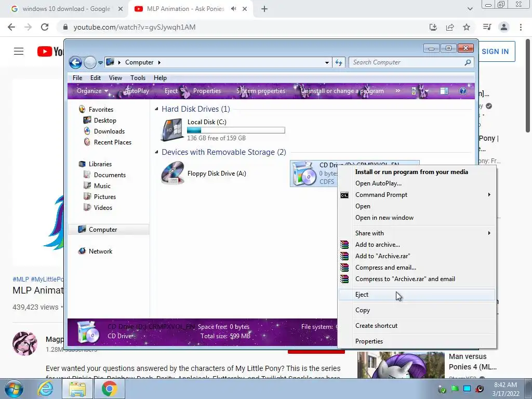532x399 pixels.
Task: Collapse Devices with Removable Storage group
Action: (x=156, y=152)
